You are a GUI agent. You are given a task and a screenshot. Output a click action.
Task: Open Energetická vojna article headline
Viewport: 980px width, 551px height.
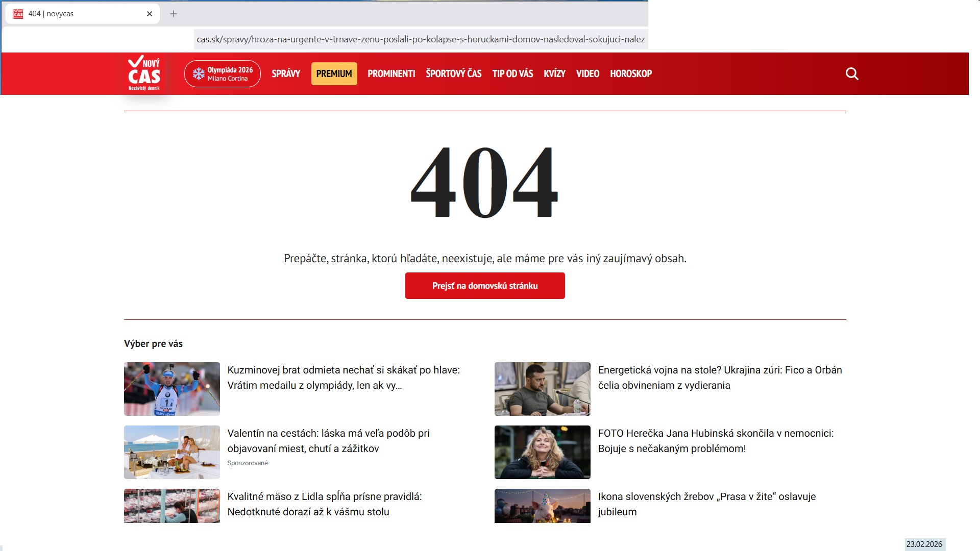pyautogui.click(x=720, y=378)
